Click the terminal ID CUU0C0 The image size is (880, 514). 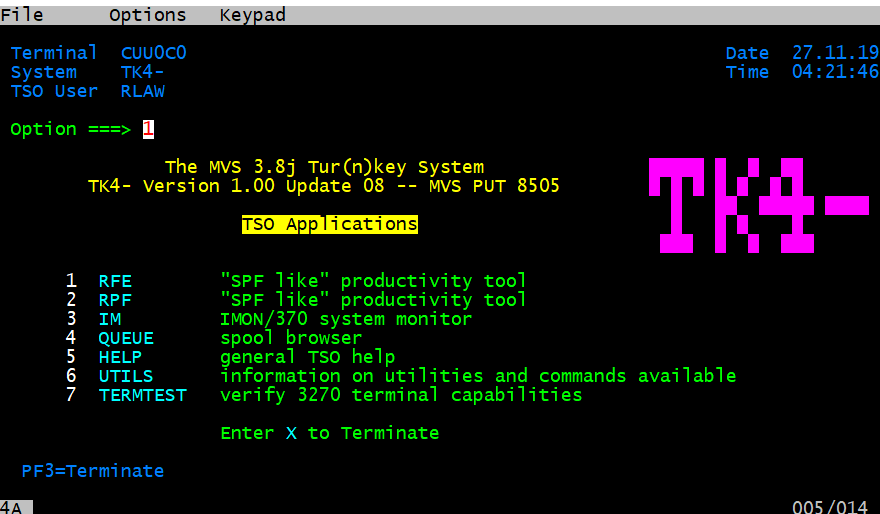(153, 53)
